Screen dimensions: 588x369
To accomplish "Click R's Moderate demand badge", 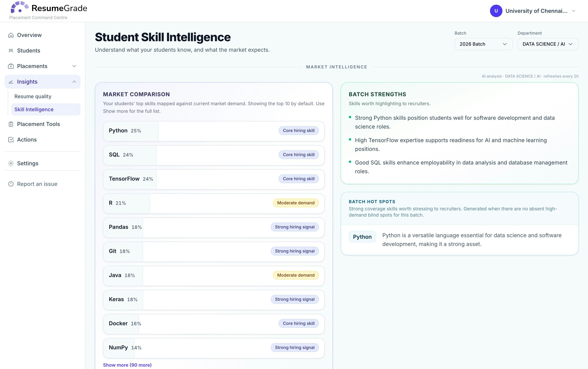I will point(296,203).
